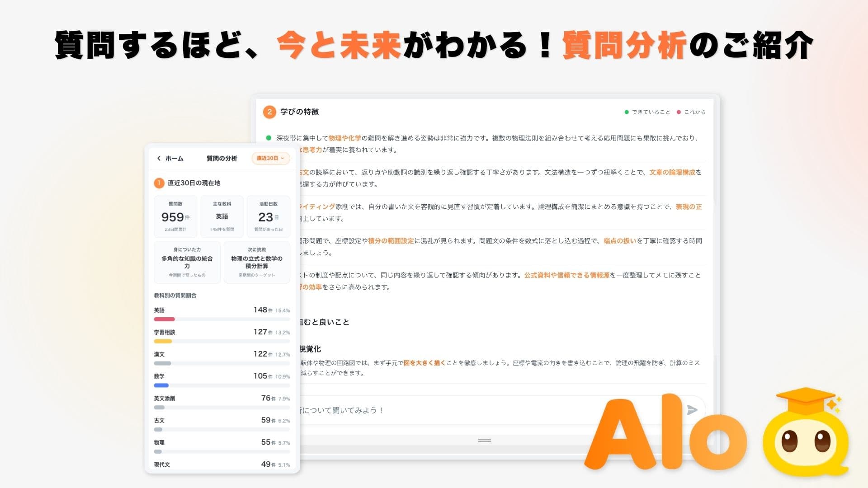Select the 学習相談 subject row label
Image resolution: width=868 pixels, height=488 pixels.
click(165, 332)
